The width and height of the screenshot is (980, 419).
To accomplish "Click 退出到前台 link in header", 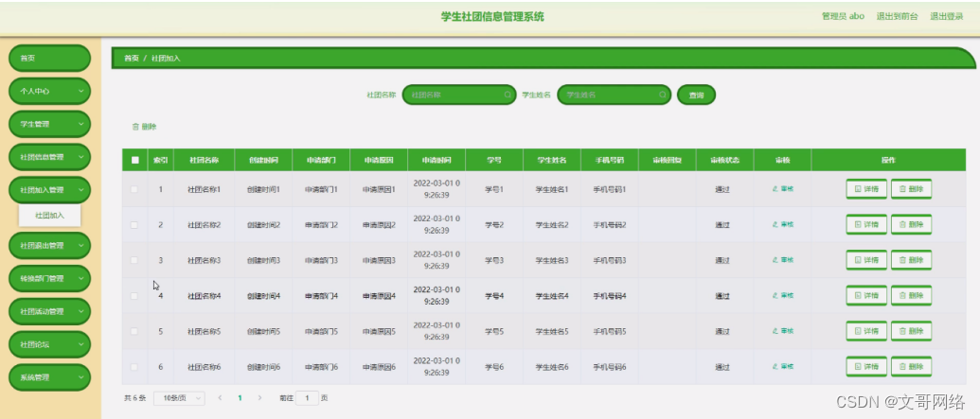I will pyautogui.click(x=897, y=17).
